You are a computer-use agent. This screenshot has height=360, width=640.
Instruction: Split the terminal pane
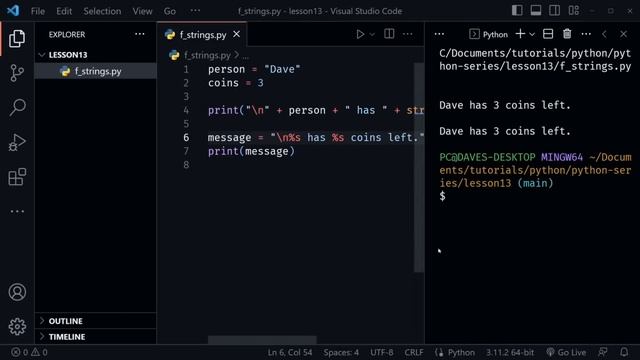click(548, 34)
